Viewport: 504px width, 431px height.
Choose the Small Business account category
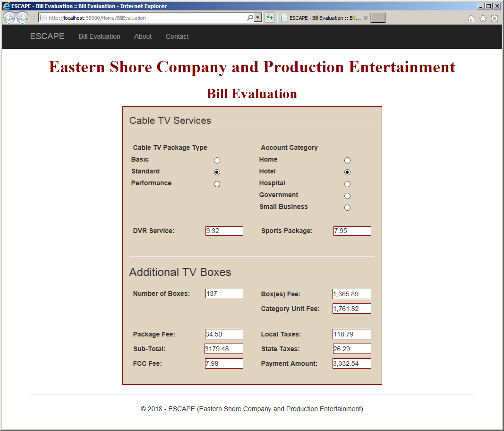tap(347, 207)
